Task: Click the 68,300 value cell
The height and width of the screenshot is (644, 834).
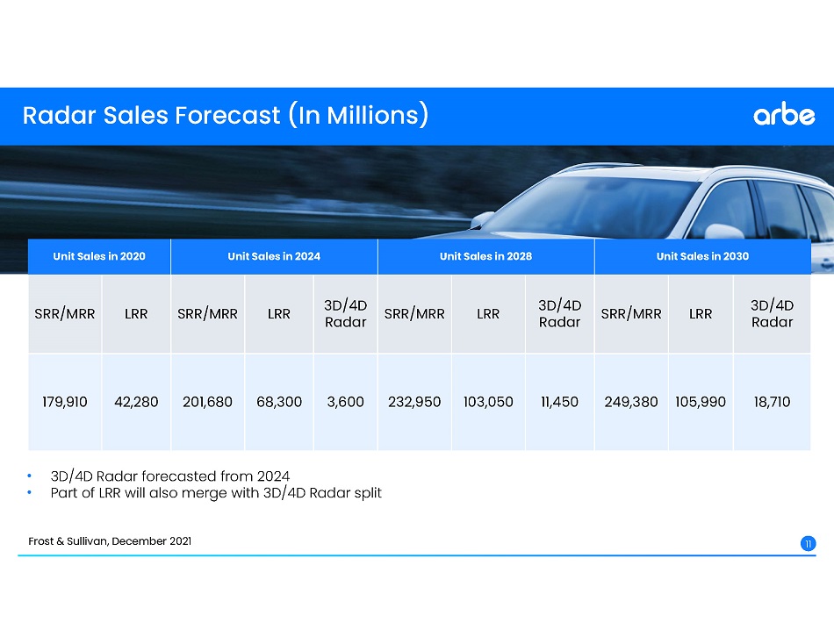Action: [x=279, y=402]
